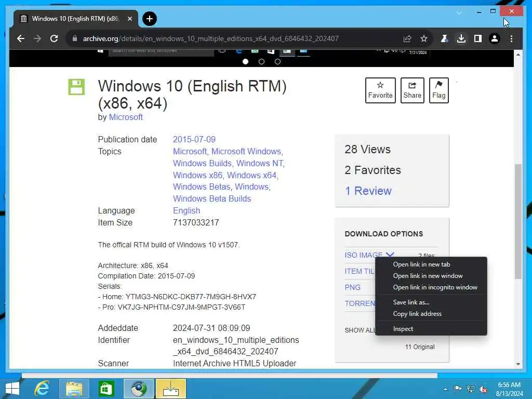Launch Internet Explorer from taskbar

tap(42, 389)
